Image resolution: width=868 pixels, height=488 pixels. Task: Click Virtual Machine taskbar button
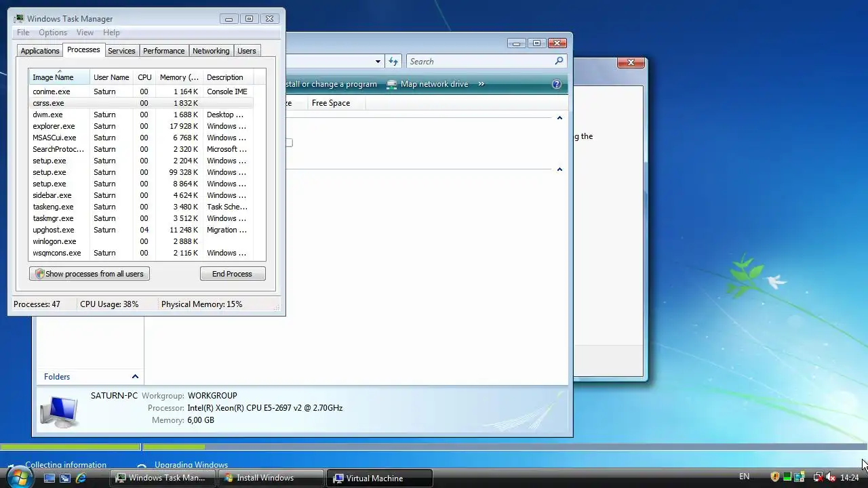[x=380, y=478]
